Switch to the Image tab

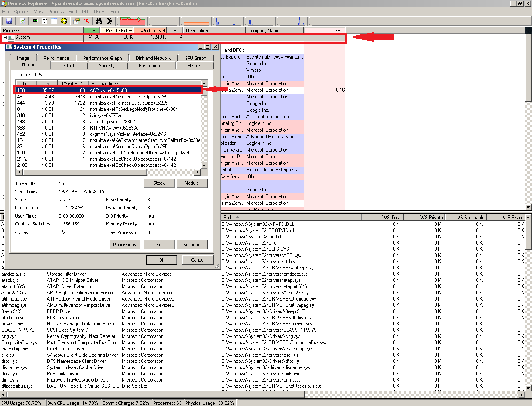[23, 58]
